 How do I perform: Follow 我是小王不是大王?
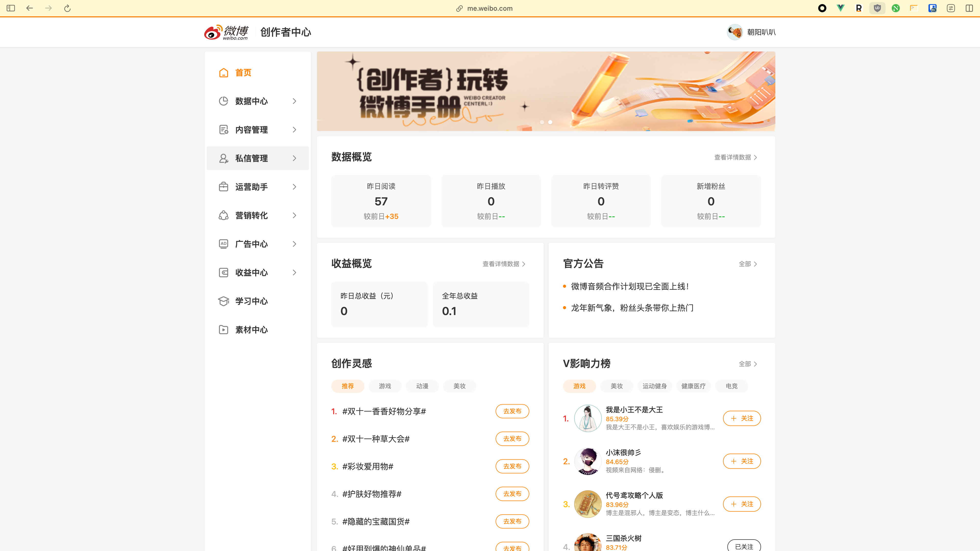742,418
